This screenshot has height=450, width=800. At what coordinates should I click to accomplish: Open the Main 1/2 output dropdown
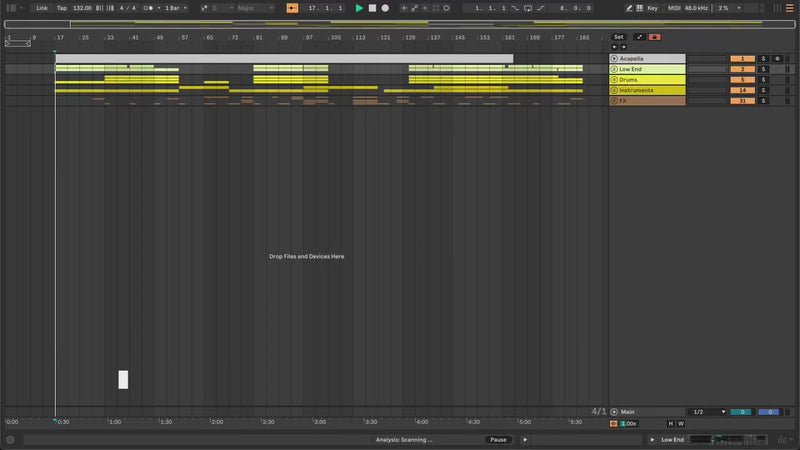[708, 412]
